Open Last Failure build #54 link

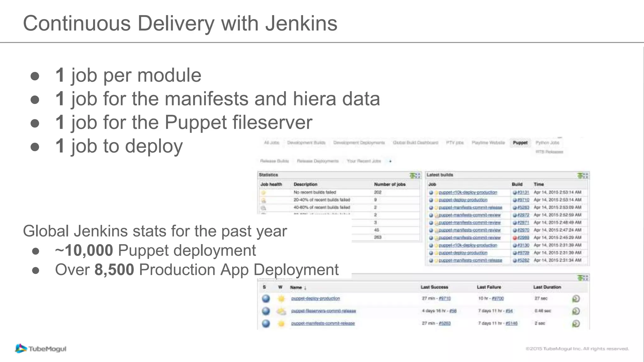tap(509, 311)
